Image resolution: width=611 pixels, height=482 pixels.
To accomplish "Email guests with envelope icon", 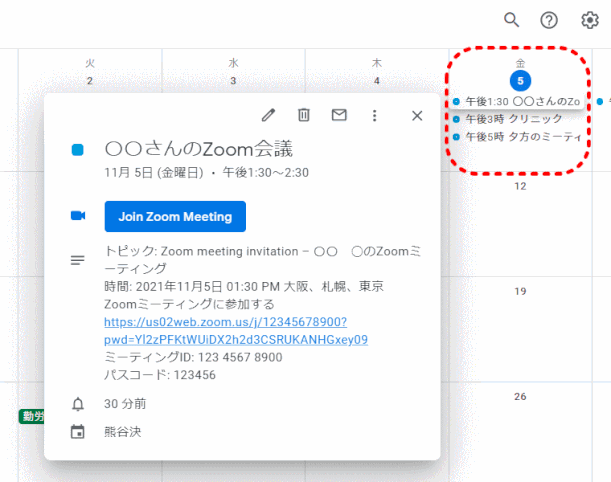I will [x=339, y=115].
